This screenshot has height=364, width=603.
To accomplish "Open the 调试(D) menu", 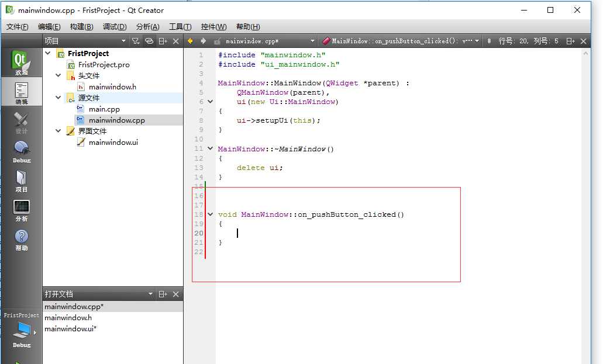I will click(115, 26).
